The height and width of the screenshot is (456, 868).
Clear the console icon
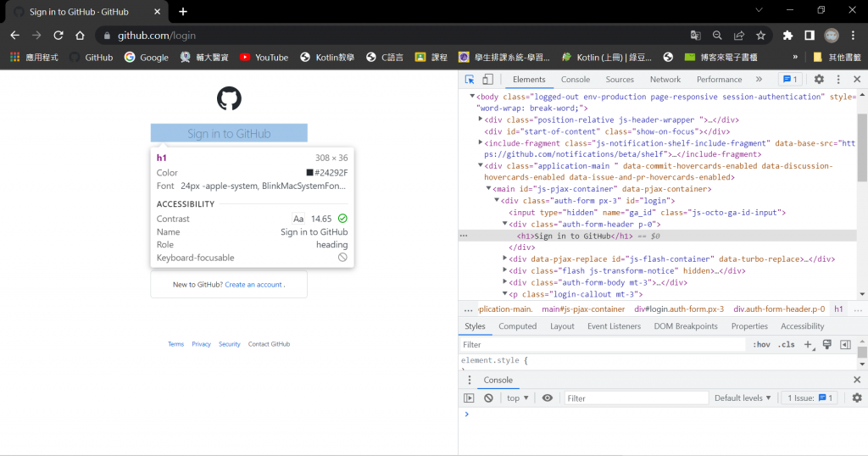click(488, 398)
